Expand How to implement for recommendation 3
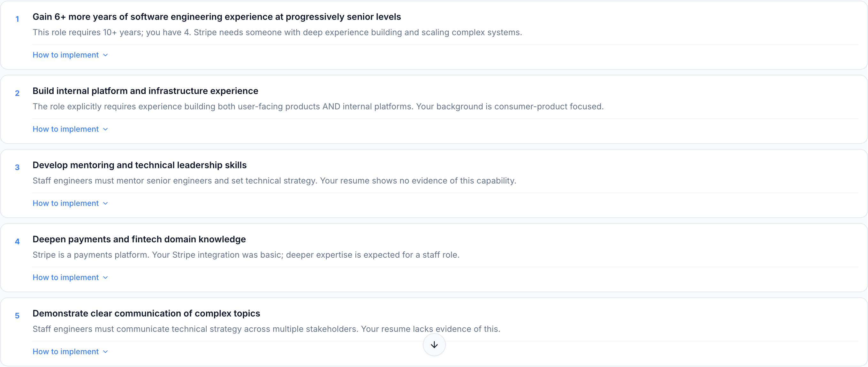Image resolution: width=868 pixels, height=367 pixels. pyautogui.click(x=66, y=203)
